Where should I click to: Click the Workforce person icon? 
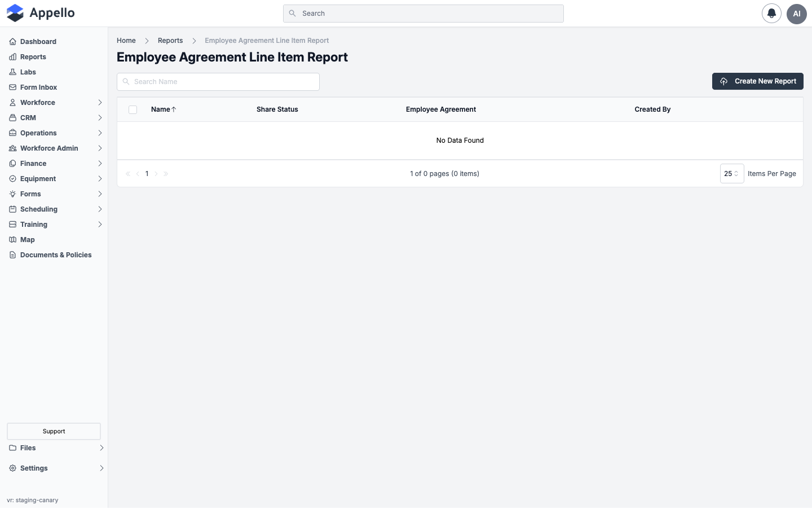[12, 103]
